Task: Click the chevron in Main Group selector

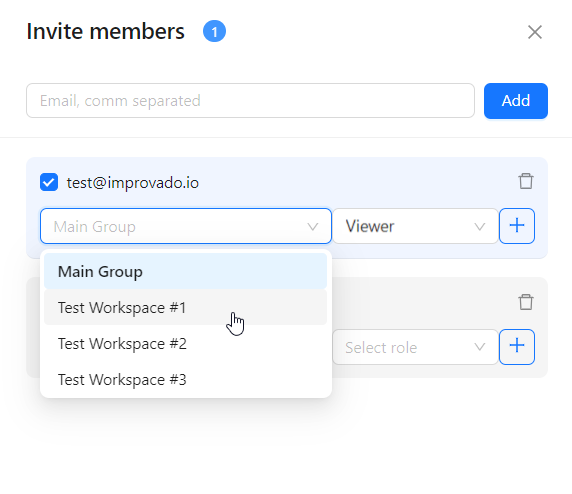Action: click(313, 227)
